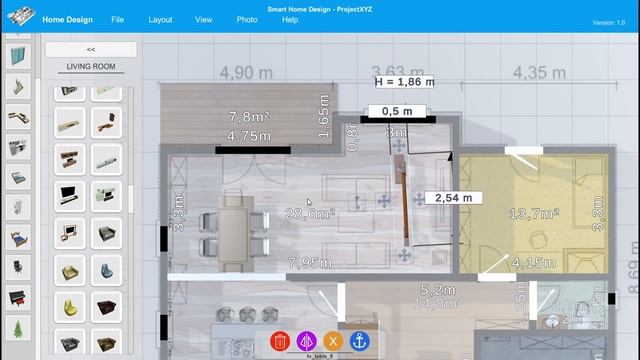Click the move handle beside the 2,54 m label
This screenshot has width=640, height=360.
tap(419, 200)
